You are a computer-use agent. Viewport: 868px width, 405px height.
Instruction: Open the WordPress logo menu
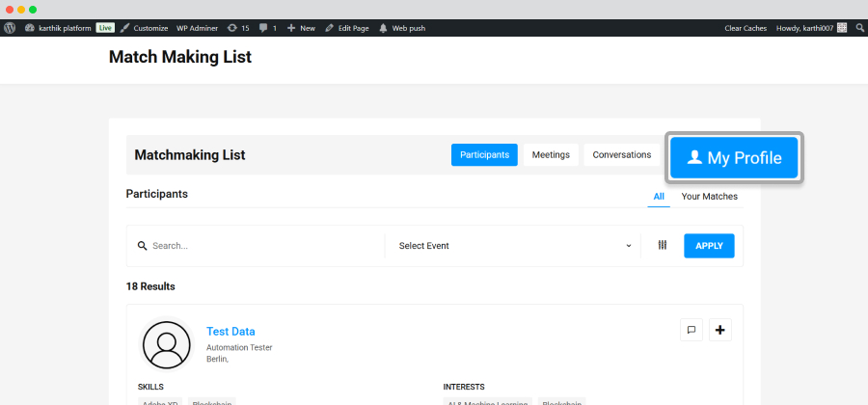[10, 28]
